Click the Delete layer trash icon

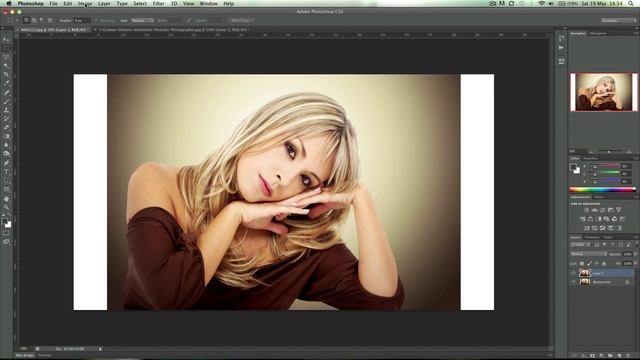[x=628, y=356]
